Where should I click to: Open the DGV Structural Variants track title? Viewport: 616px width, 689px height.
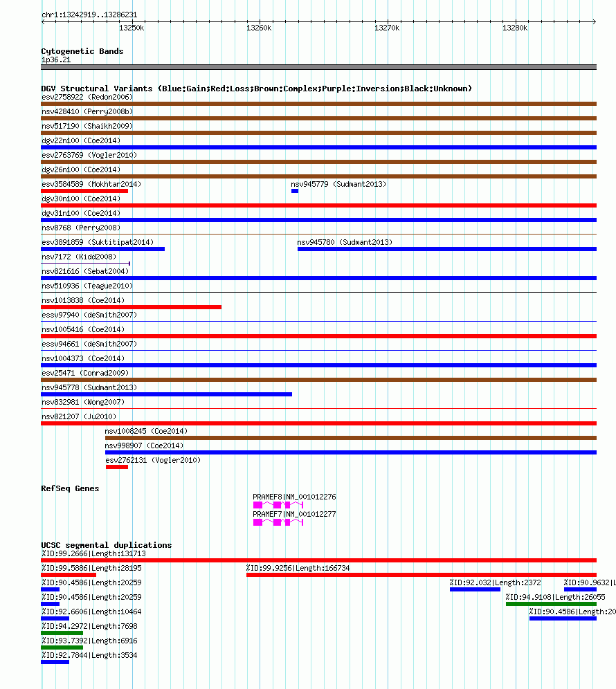pos(256,89)
